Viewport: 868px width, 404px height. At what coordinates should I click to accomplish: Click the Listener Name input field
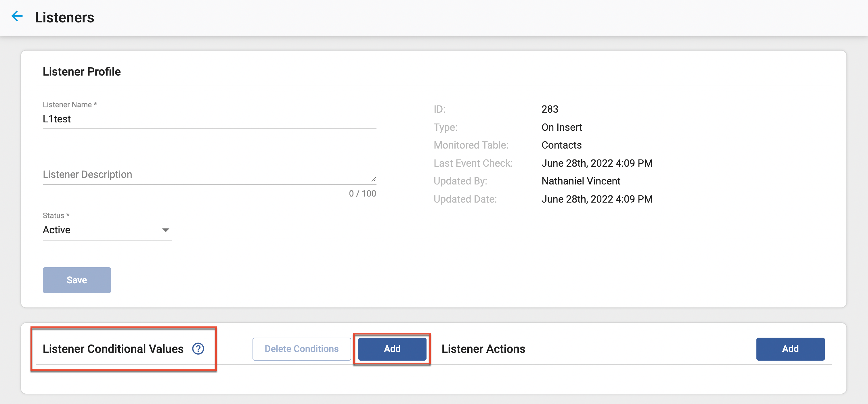209,119
